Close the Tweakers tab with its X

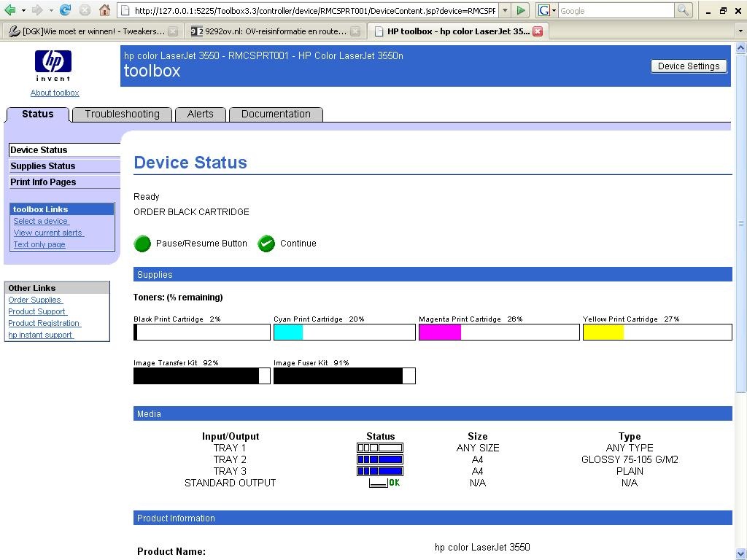173,31
